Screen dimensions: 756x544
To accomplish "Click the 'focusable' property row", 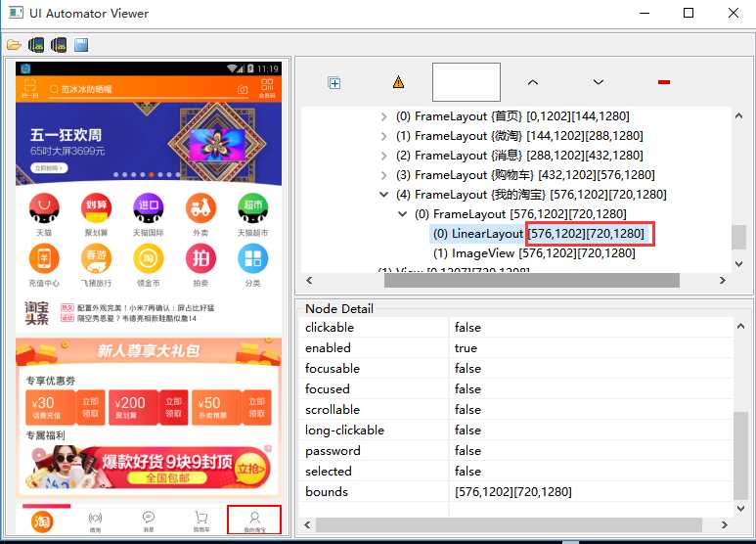I will (x=515, y=369).
